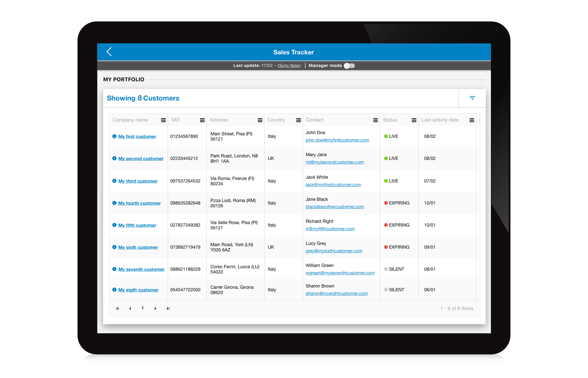Email grey@mysixthcustomer.com
Image resolution: width=588 pixels, height=378 pixels.
coord(334,251)
